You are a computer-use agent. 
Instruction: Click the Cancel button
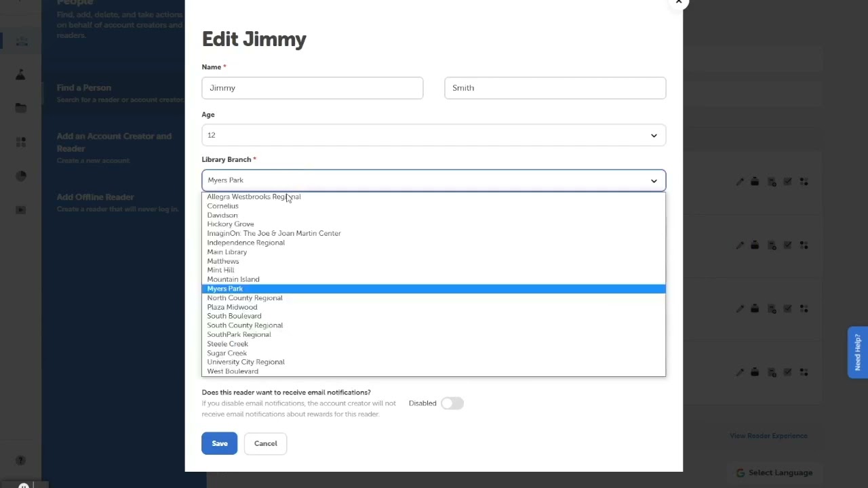click(265, 443)
